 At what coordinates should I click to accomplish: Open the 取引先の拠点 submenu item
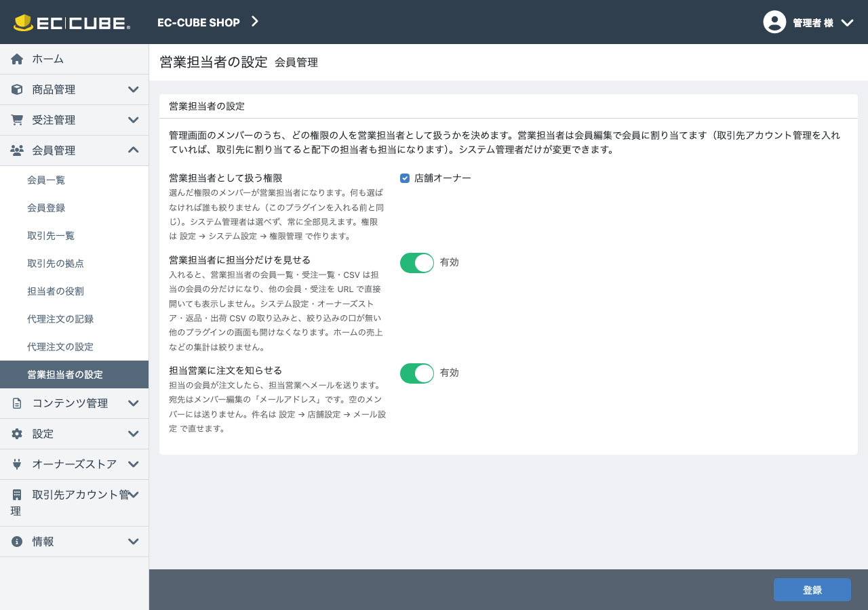(74, 263)
